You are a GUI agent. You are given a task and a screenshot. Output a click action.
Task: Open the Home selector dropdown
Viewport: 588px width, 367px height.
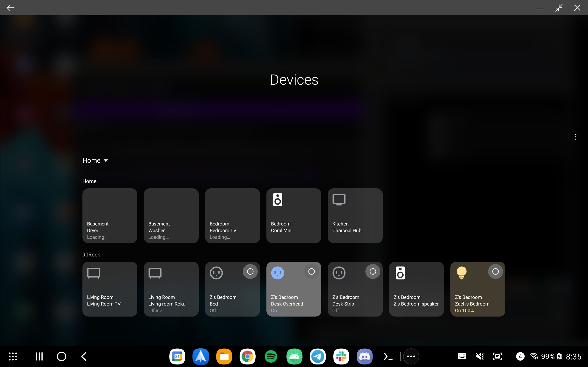tap(96, 160)
